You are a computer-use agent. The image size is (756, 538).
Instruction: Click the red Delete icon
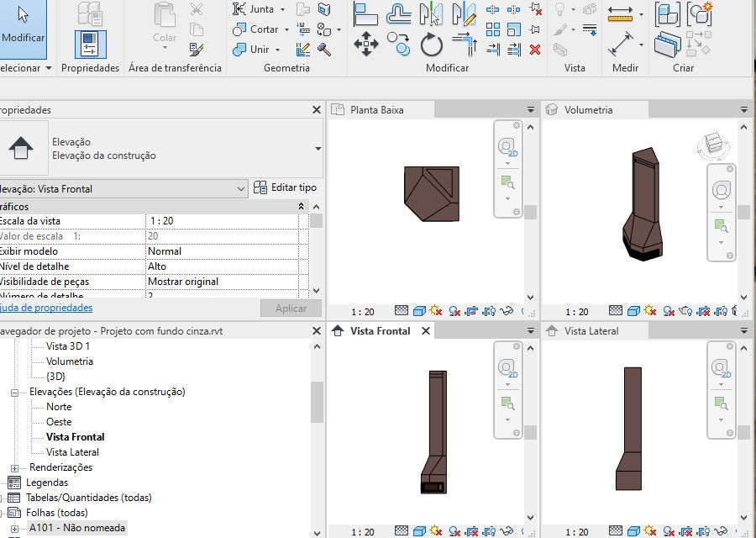click(x=535, y=50)
